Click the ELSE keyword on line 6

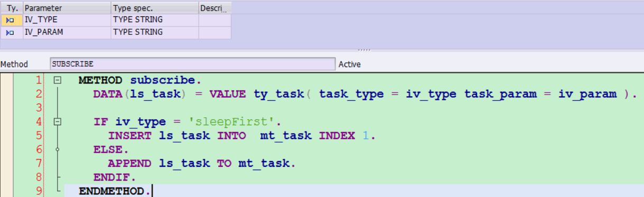[x=107, y=149]
